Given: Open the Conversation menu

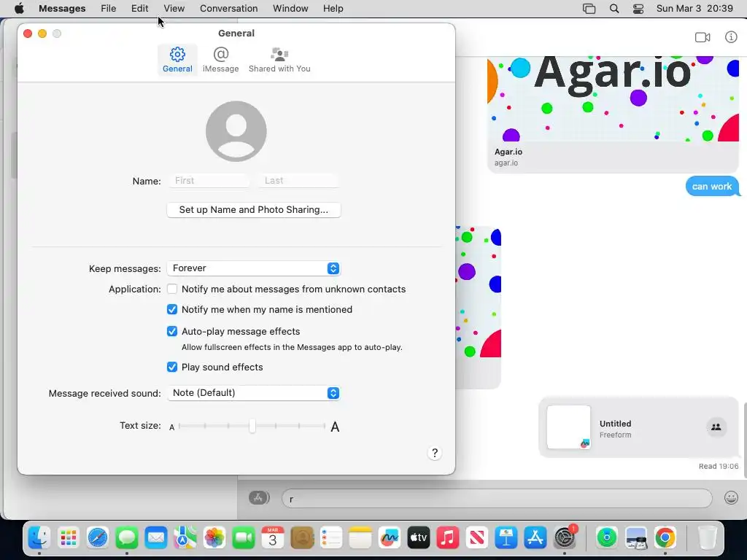Looking at the screenshot, I should 228,9.
